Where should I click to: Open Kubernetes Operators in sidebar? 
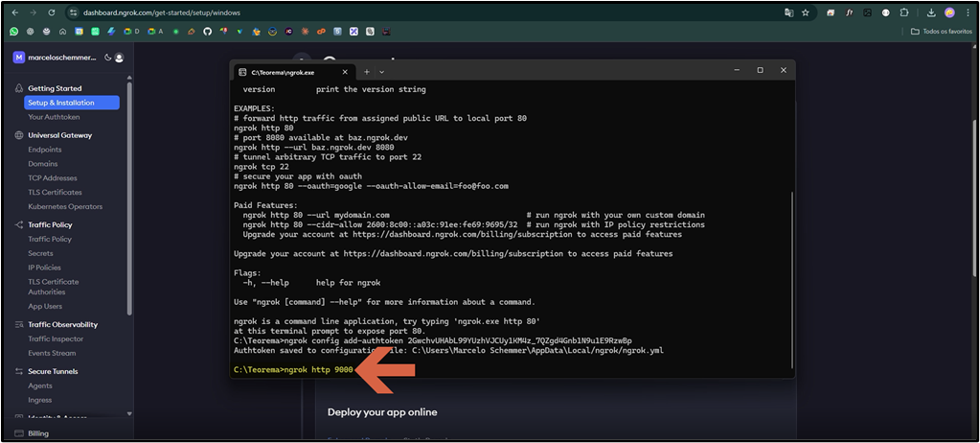[x=65, y=206]
